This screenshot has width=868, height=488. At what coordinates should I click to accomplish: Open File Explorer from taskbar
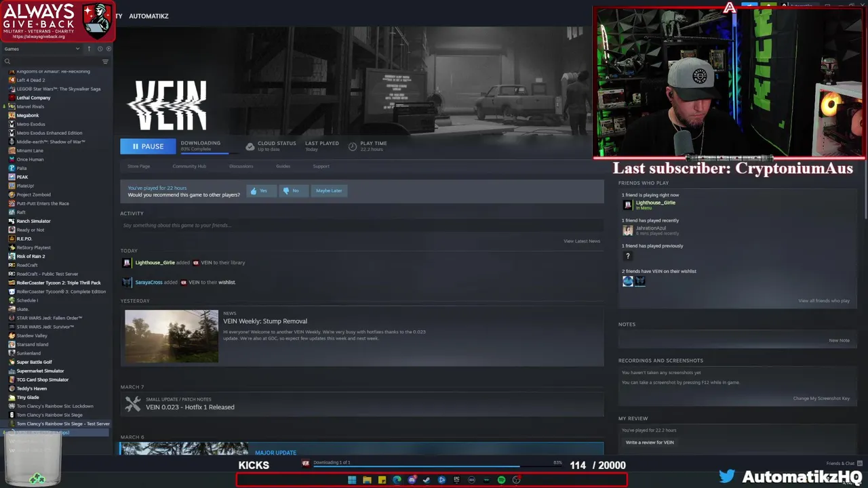coord(367,480)
